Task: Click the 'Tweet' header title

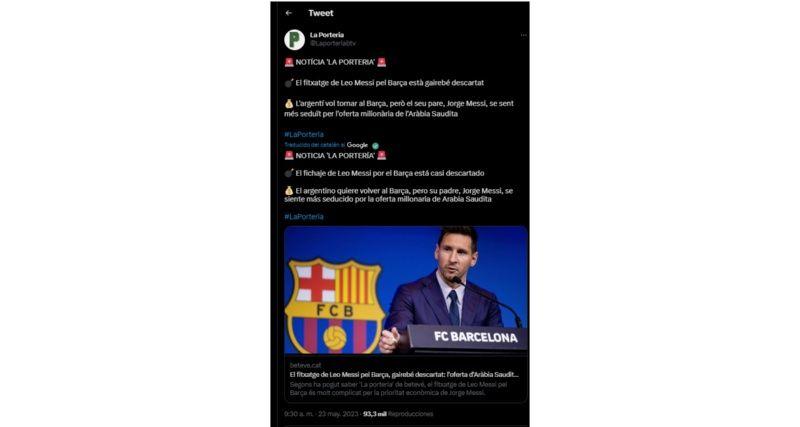Action: click(x=321, y=13)
